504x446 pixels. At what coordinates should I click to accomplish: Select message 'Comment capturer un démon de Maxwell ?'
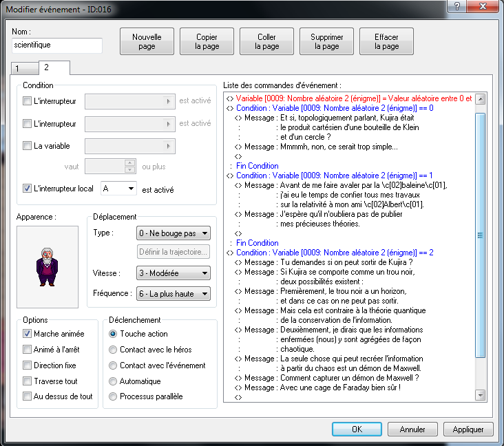(327, 378)
